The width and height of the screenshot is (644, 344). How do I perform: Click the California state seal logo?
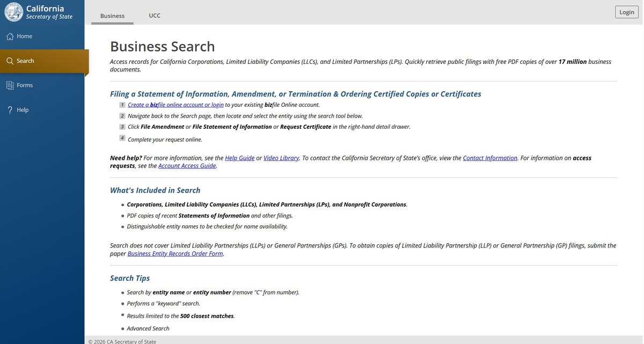pyautogui.click(x=14, y=12)
